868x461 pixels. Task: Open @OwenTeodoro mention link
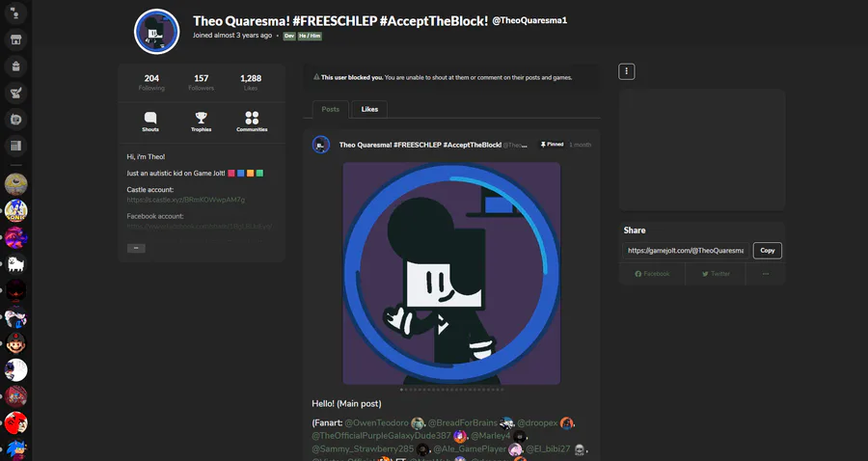pos(376,422)
